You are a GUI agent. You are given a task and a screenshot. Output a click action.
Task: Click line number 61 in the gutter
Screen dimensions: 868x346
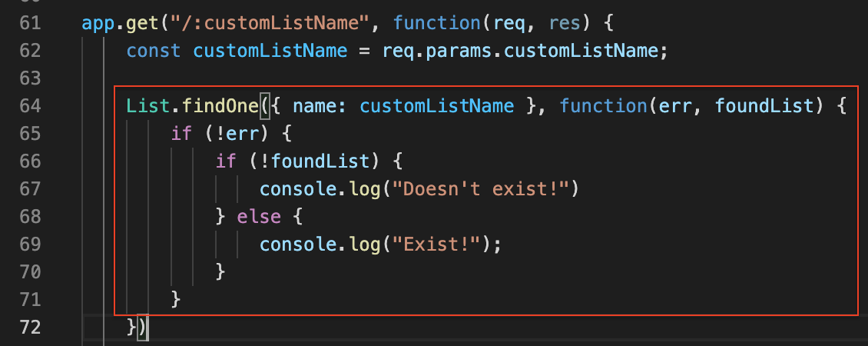pos(30,23)
